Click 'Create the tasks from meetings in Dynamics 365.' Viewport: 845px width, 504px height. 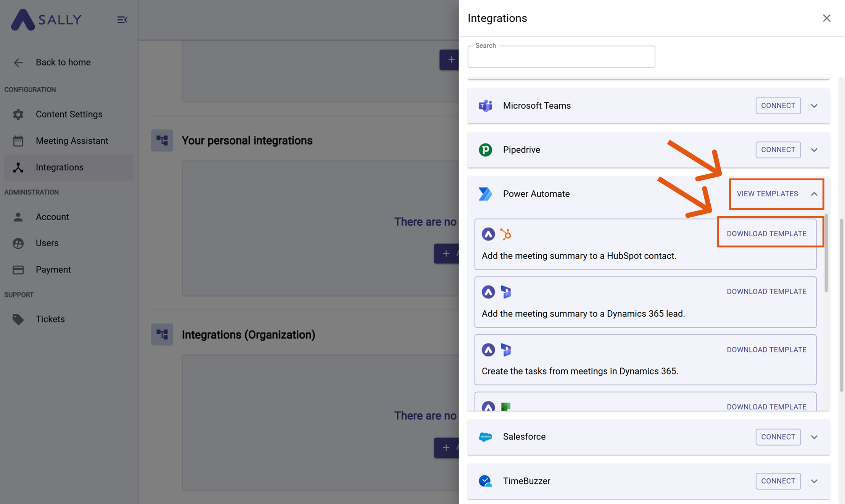coord(580,371)
